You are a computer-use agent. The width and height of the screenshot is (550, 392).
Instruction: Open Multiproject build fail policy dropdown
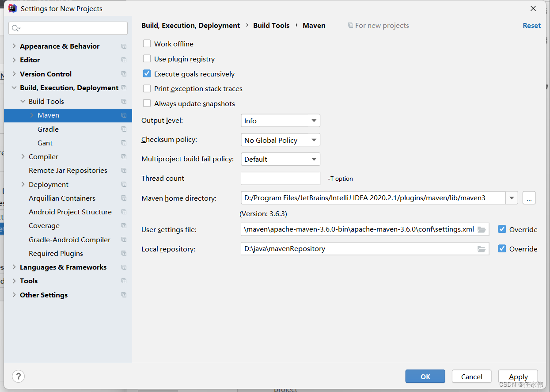point(281,159)
